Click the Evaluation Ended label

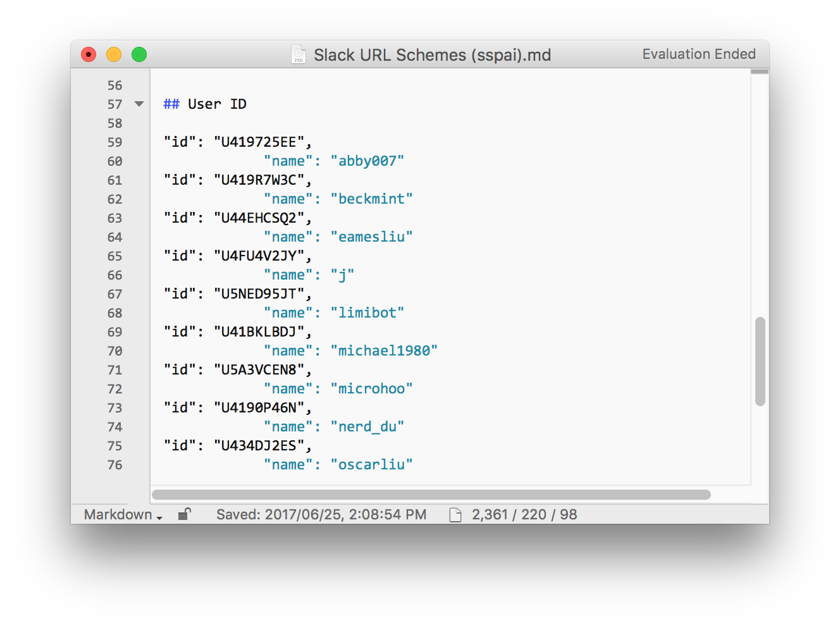(x=698, y=54)
